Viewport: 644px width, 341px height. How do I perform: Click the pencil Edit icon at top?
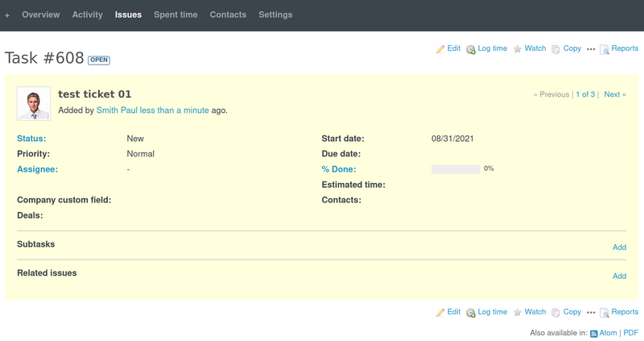click(x=440, y=49)
